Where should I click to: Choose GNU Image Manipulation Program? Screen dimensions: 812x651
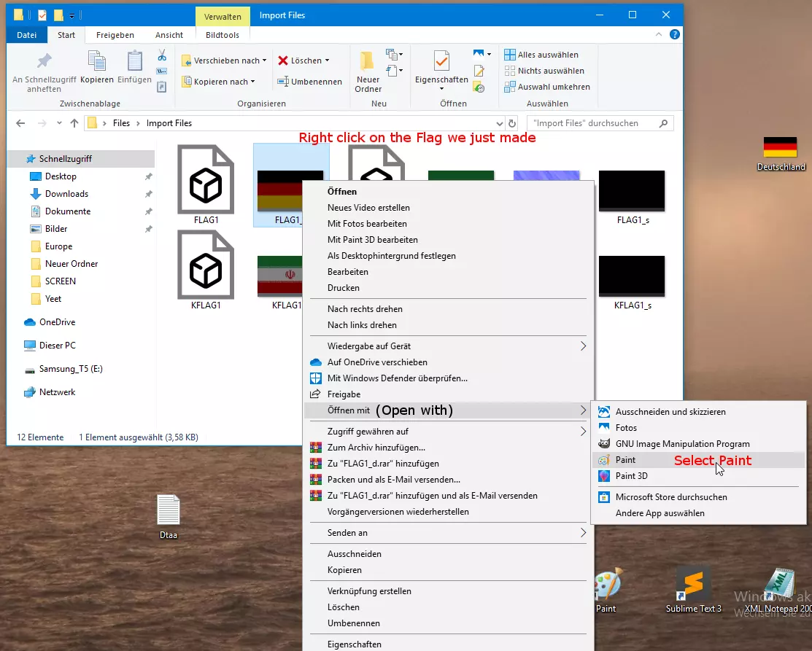(699, 444)
